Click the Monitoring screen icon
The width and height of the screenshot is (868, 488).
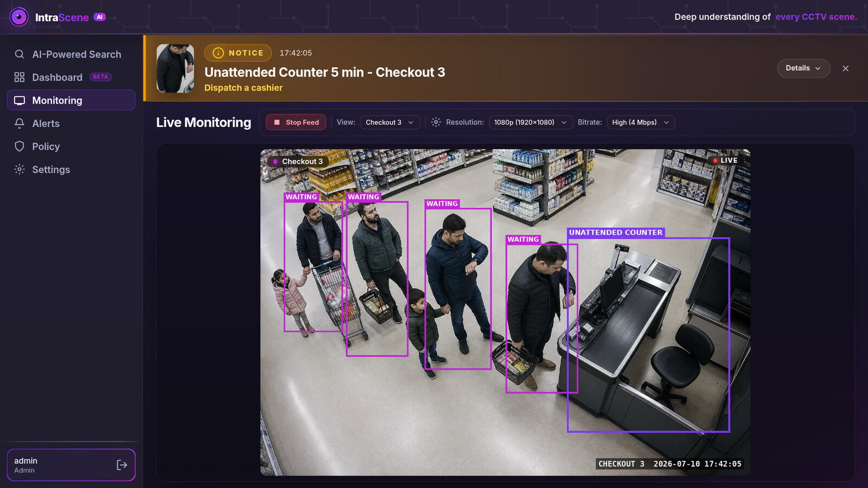[20, 100]
